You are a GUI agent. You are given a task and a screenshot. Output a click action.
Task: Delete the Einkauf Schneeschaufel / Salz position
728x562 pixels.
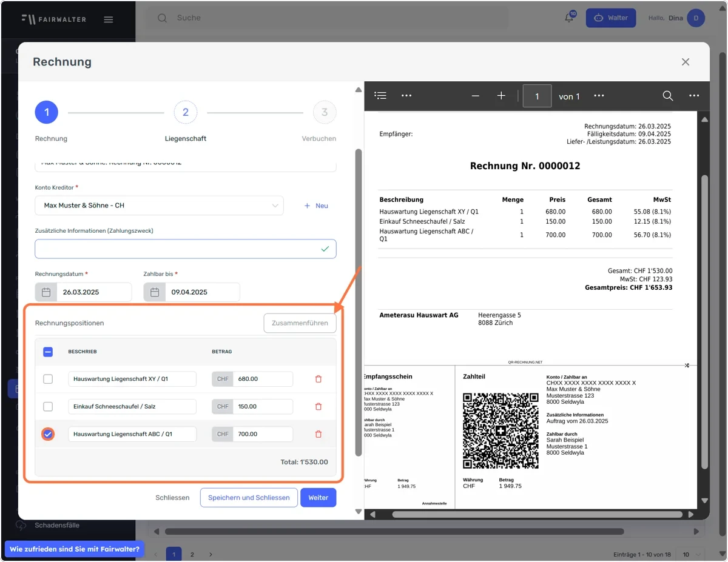(x=318, y=407)
